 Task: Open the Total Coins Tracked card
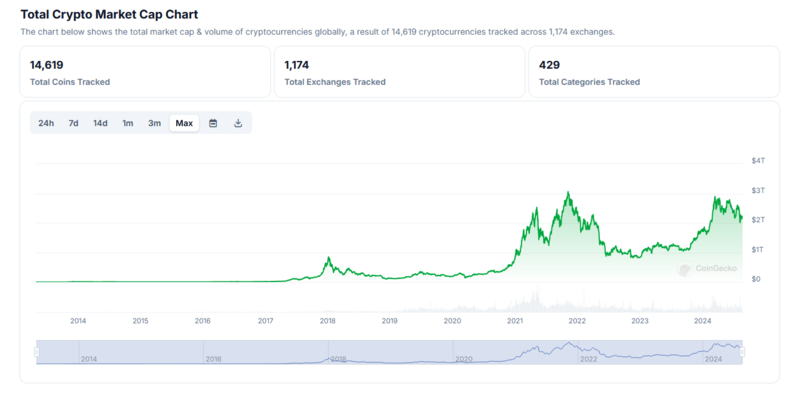point(145,72)
